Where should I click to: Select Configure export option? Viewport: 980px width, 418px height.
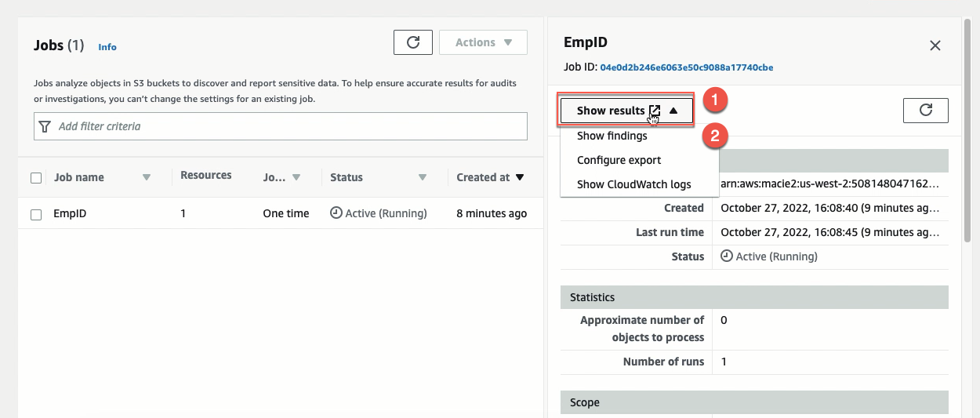(619, 160)
